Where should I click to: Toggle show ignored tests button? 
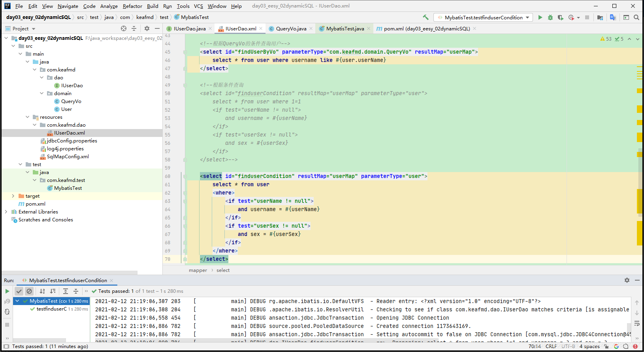[x=29, y=291]
